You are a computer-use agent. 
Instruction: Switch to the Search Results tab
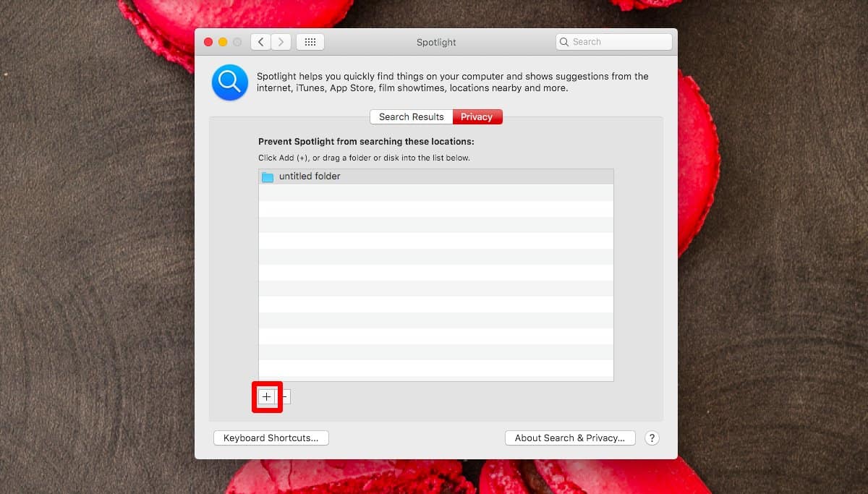pyautogui.click(x=410, y=116)
